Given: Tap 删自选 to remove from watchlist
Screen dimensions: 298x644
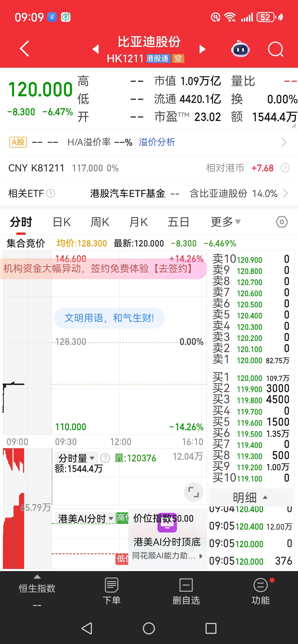Looking at the screenshot, I should click(186, 591).
